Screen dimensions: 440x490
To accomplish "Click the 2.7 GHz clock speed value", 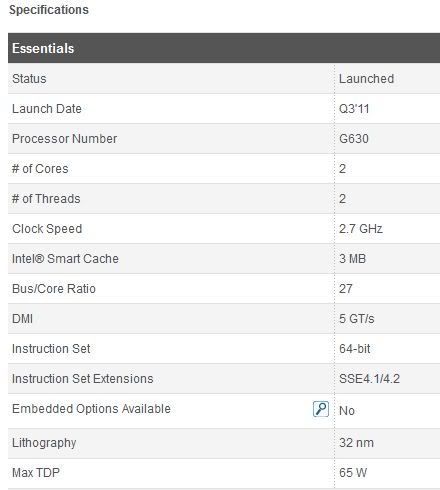I will pos(361,229).
